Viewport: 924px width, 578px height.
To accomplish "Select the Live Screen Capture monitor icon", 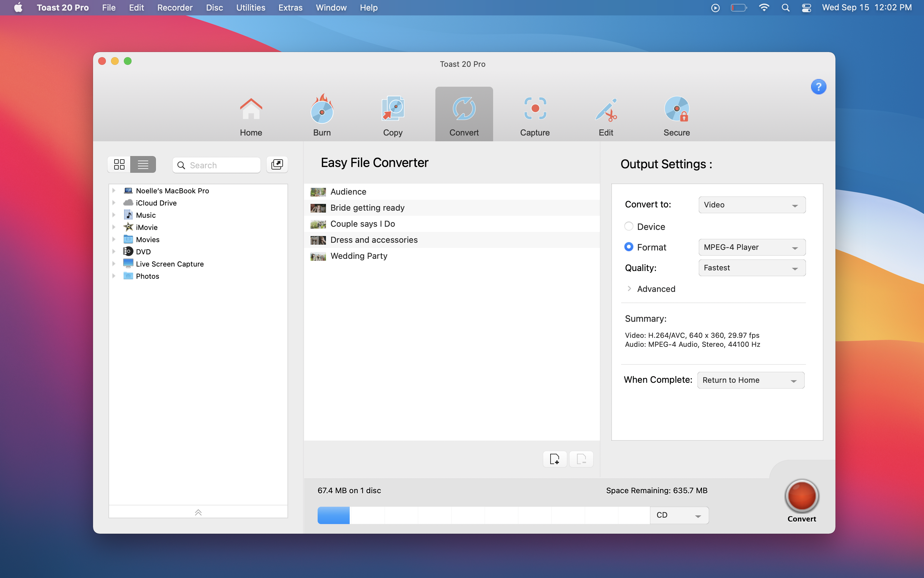I will coord(128,263).
